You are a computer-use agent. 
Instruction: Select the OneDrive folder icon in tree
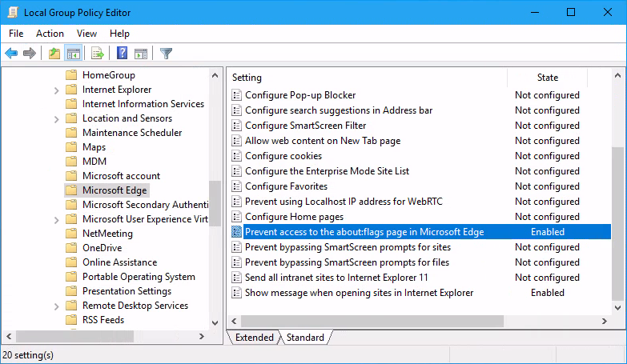[70, 248]
